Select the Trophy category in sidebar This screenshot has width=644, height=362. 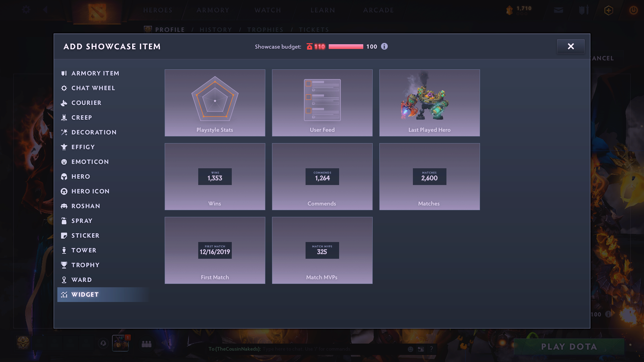[x=86, y=265]
